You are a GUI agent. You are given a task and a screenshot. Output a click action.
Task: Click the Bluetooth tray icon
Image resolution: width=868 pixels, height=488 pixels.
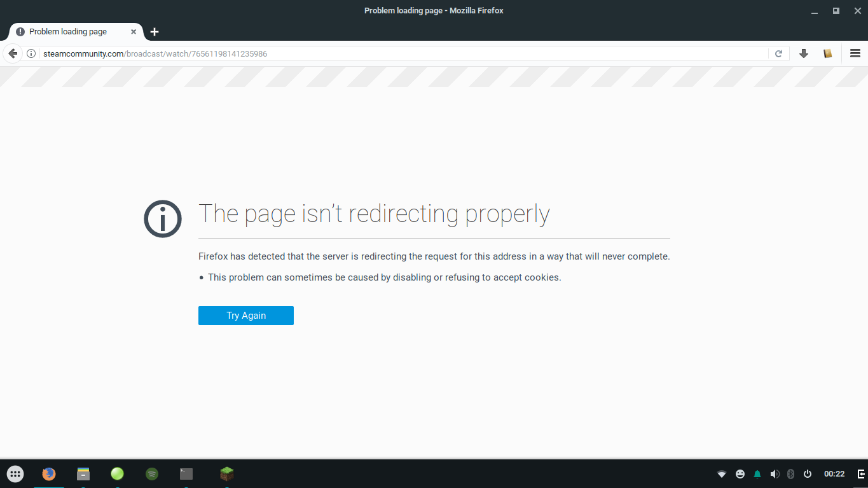coord(791,474)
